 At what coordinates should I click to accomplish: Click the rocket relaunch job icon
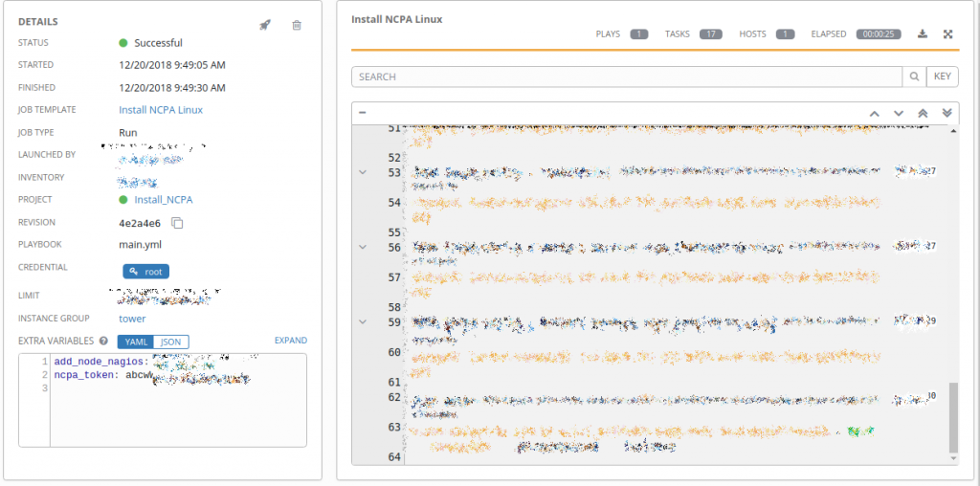pos(265,25)
